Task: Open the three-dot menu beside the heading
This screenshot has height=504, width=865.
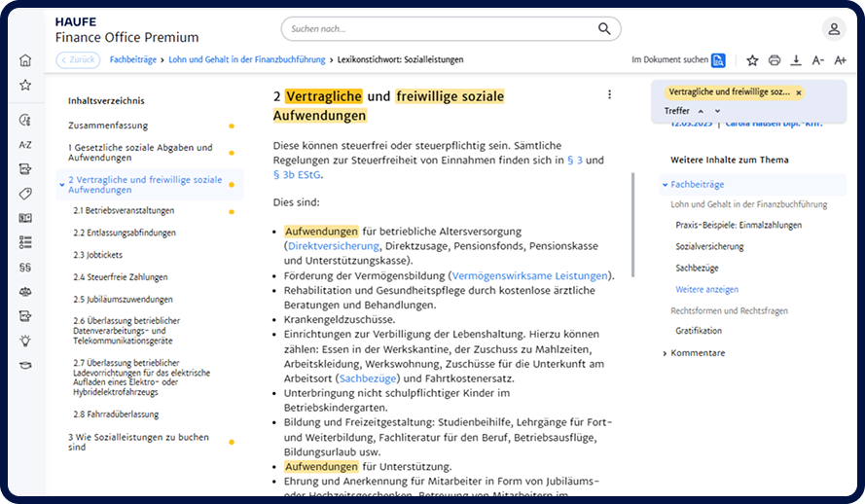Action: pos(610,95)
